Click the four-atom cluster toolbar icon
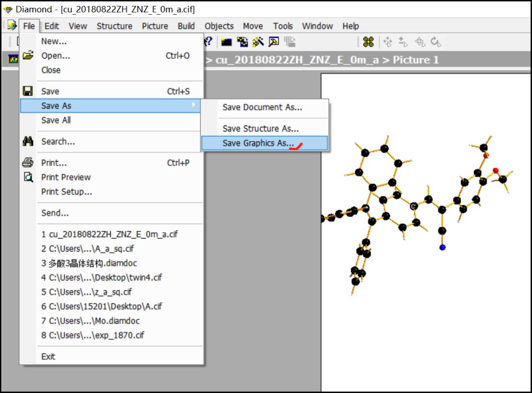532x393 pixels. pyautogui.click(x=368, y=42)
